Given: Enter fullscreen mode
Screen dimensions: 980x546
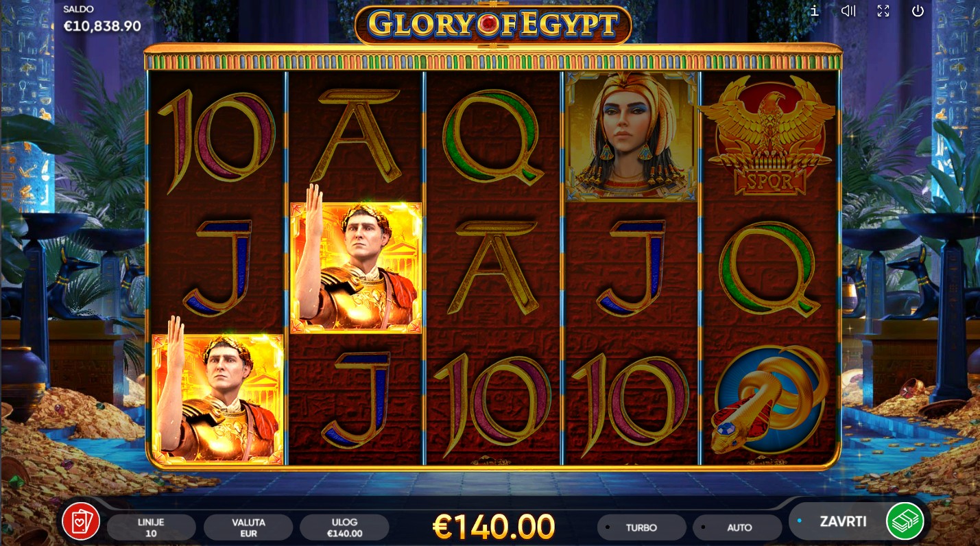Looking at the screenshot, I should [x=883, y=10].
